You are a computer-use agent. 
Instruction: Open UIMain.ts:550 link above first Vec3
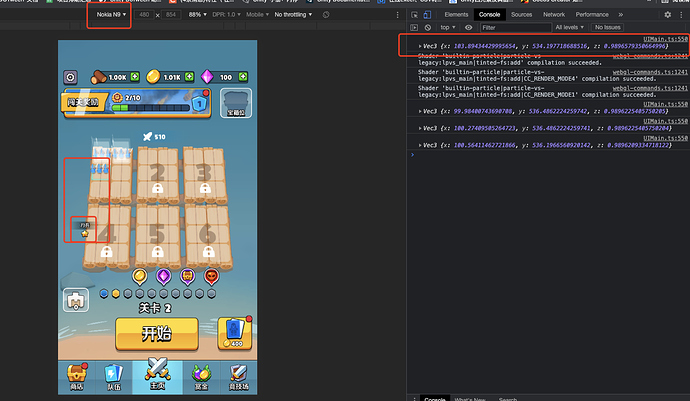[x=665, y=39]
